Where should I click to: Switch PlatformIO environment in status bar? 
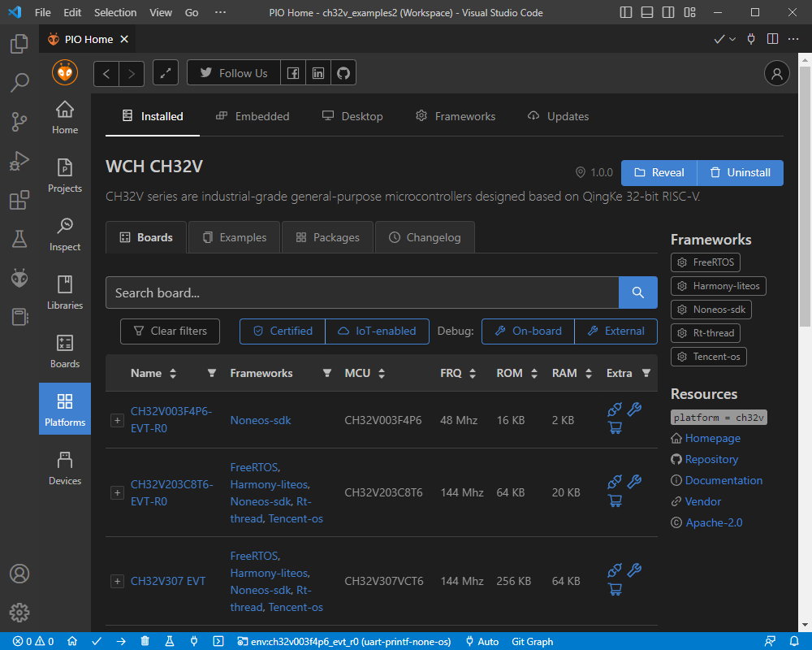click(343, 641)
